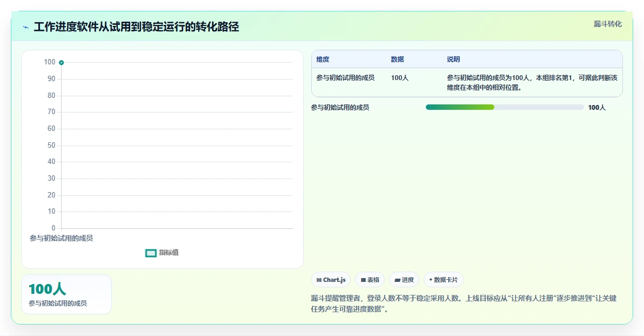Viewport: 644px width, 336px height.
Task: Click the y-axis label 50
Action: 51,145
